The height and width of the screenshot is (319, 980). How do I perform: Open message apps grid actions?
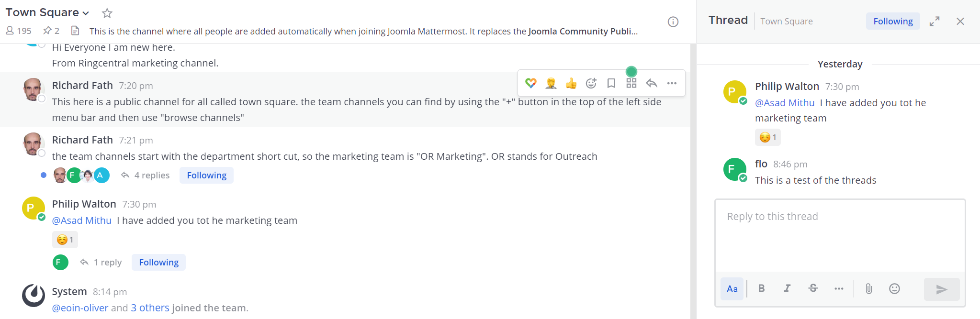click(x=631, y=83)
